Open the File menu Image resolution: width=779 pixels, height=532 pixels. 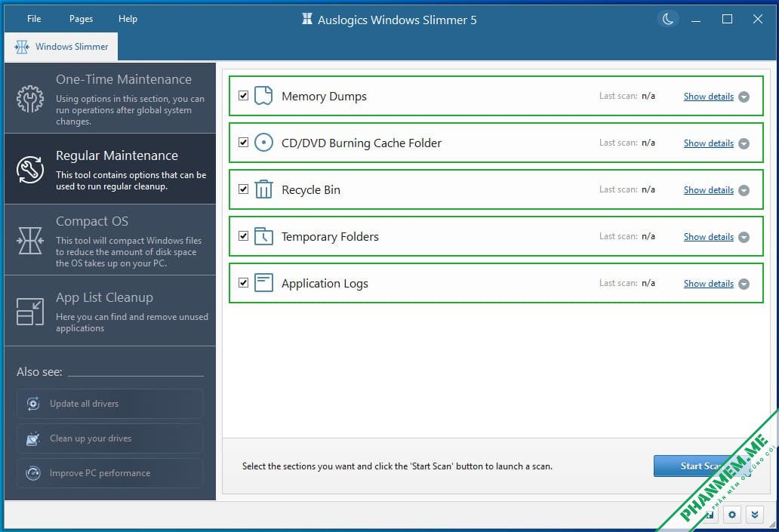(34, 19)
